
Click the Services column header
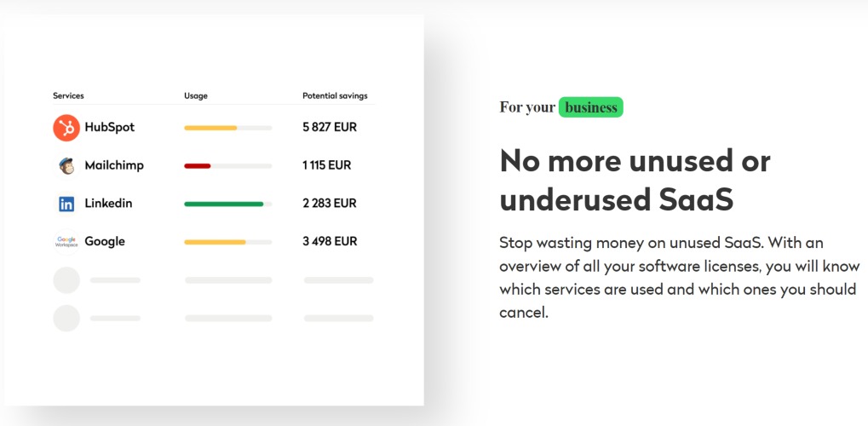[x=69, y=95]
